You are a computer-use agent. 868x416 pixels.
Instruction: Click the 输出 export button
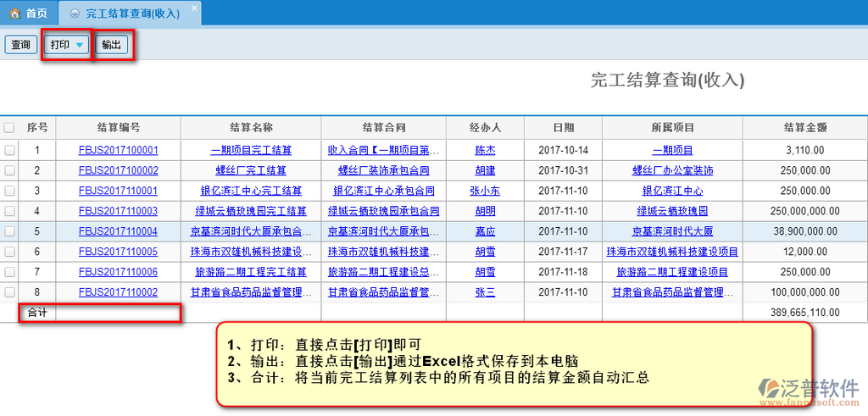click(111, 45)
